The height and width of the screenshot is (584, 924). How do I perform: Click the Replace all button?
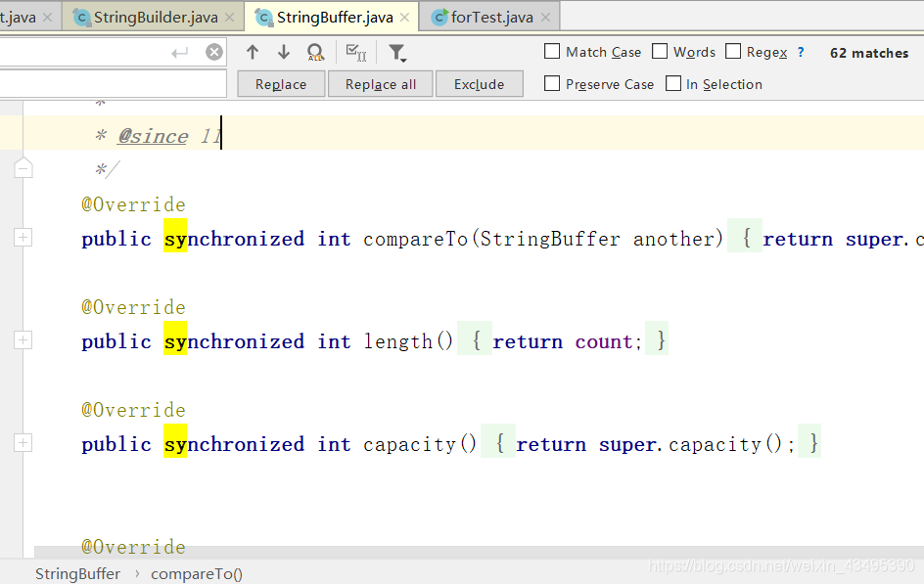381,84
